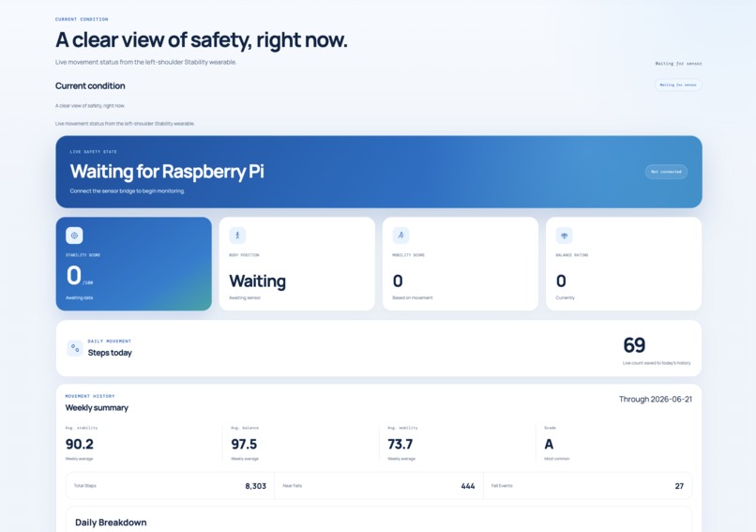Click the Connect the sensor bridge message
Image resolution: width=756 pixels, height=532 pixels.
128,191
